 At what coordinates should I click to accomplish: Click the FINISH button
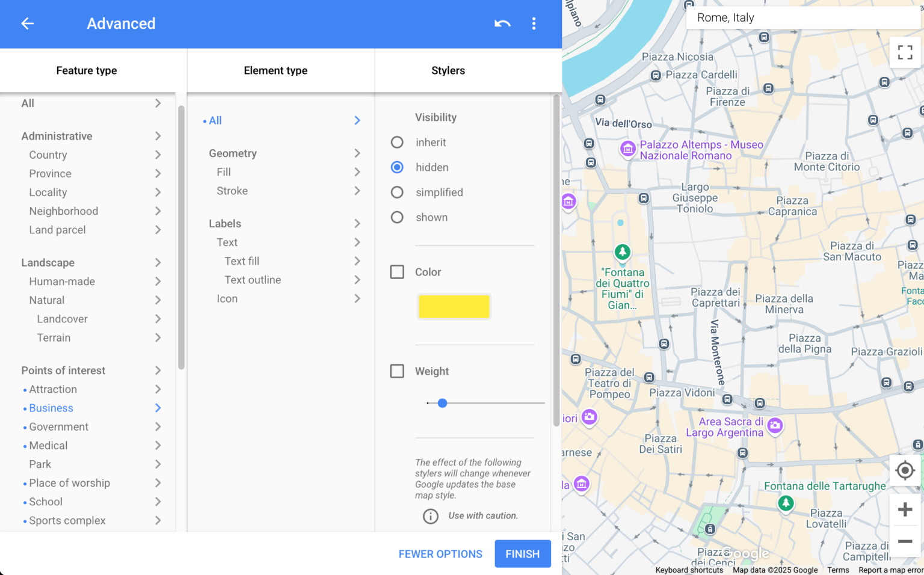522,553
